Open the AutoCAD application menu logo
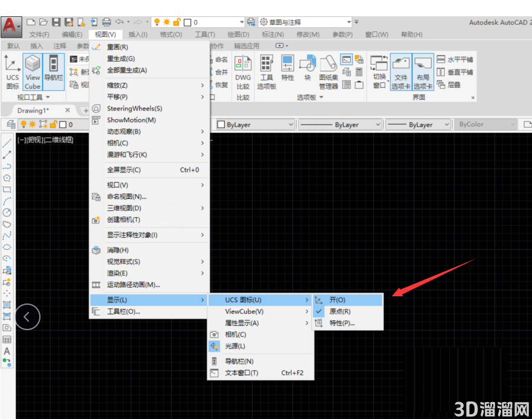532x419 pixels. (11, 27)
